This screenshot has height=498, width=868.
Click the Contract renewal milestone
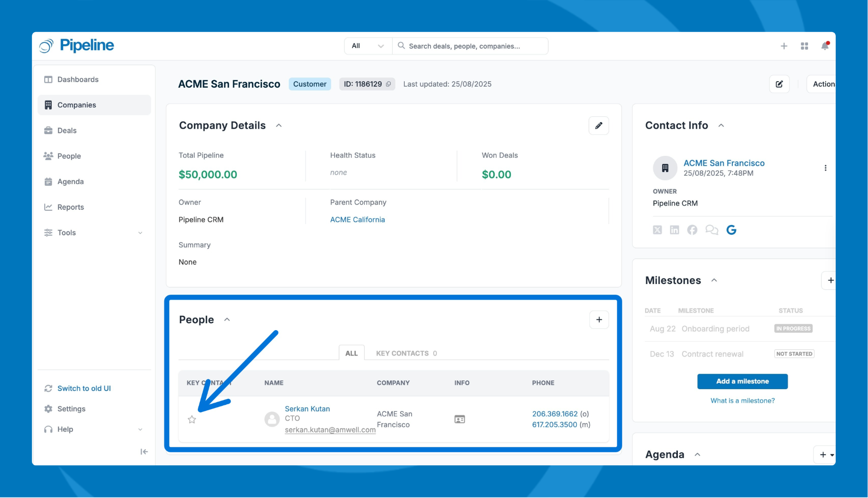[x=712, y=354]
